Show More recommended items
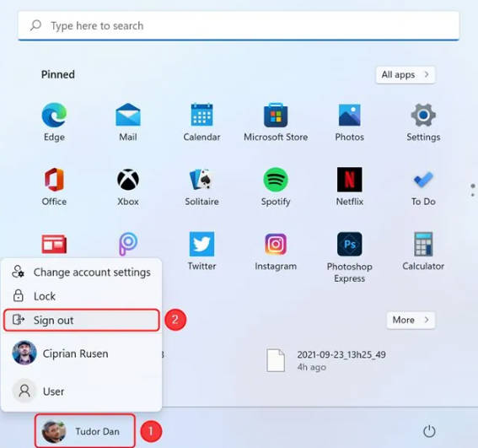 [x=411, y=320]
